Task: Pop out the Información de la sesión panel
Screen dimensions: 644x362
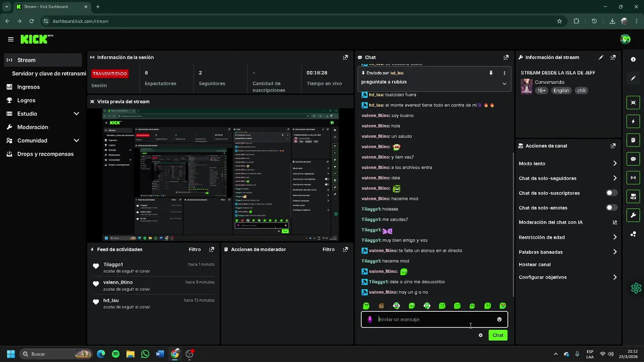Action: (x=345, y=57)
